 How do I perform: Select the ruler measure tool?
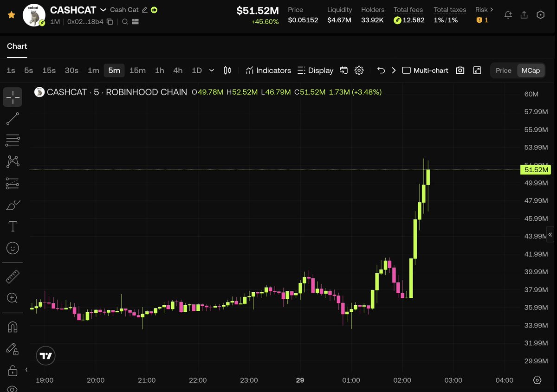13,277
